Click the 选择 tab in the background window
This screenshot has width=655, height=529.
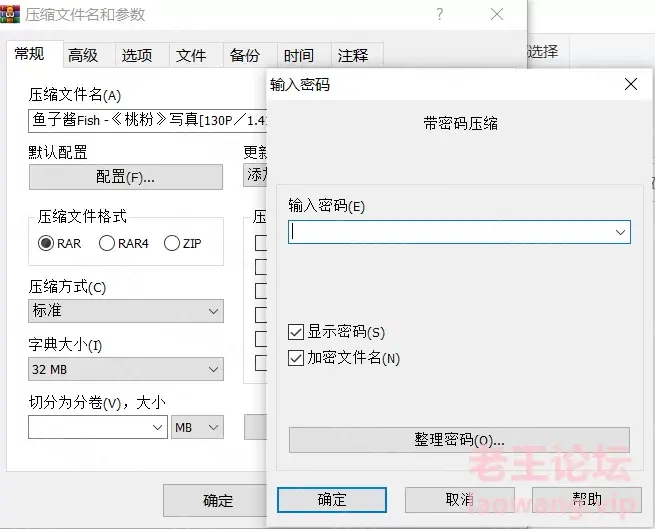click(x=543, y=52)
